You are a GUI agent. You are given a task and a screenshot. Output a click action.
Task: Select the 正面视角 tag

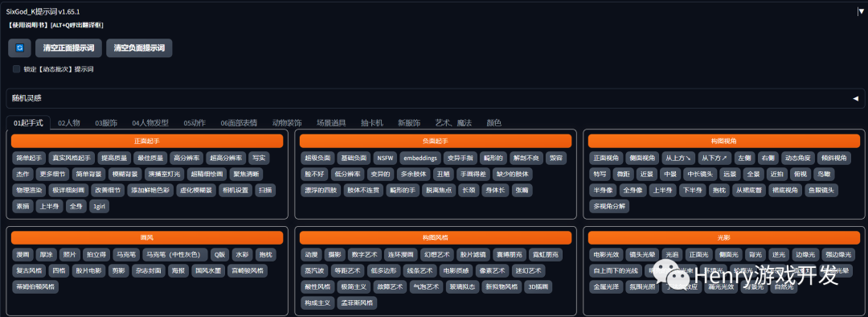click(606, 158)
